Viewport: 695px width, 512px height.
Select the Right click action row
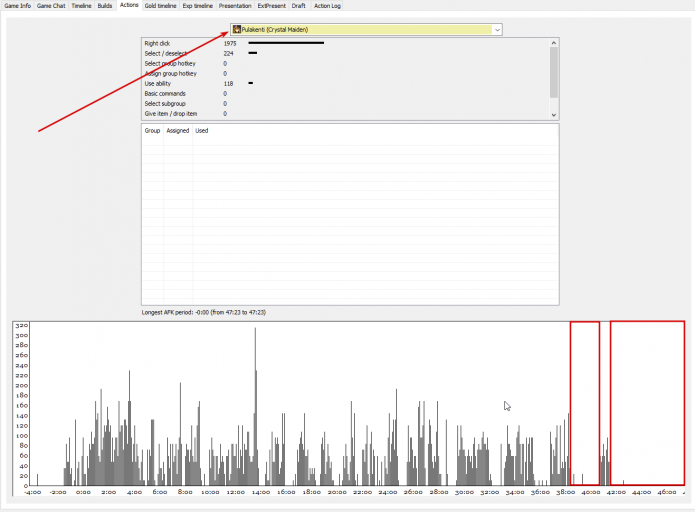[x=345, y=43]
